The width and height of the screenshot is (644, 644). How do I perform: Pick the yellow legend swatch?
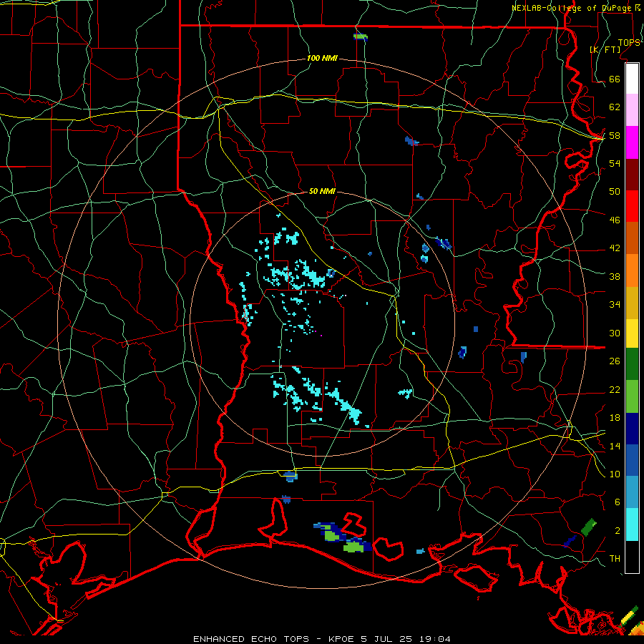[x=632, y=333]
